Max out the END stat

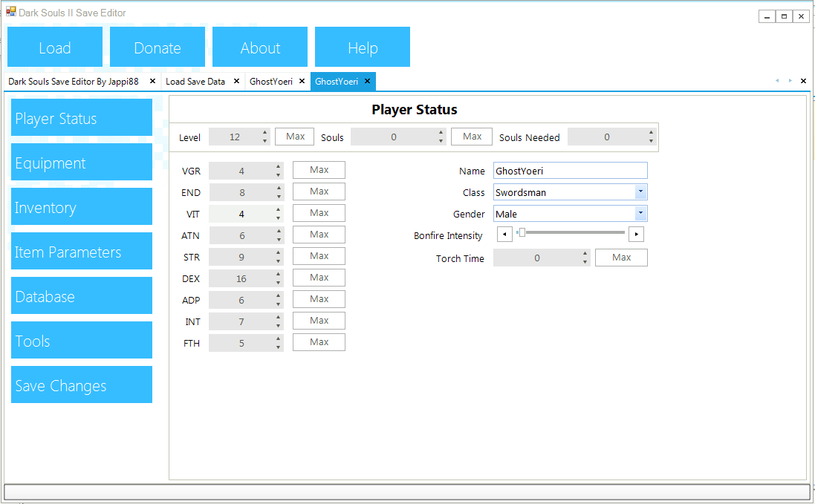[319, 192]
